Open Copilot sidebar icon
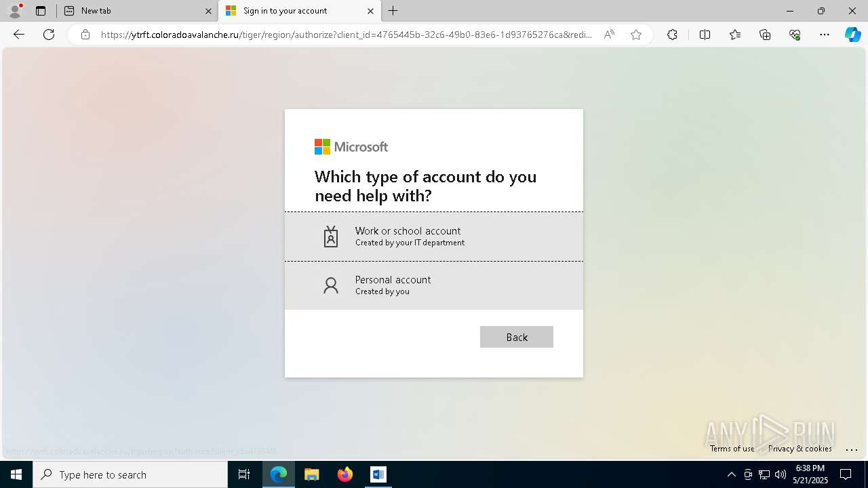The height and width of the screenshot is (488, 868). tap(853, 35)
